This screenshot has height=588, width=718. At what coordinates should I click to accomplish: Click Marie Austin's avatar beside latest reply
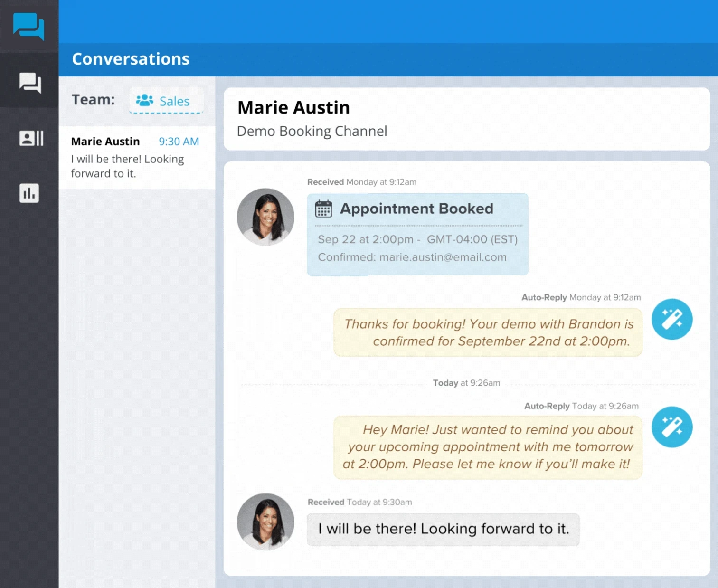[265, 522]
